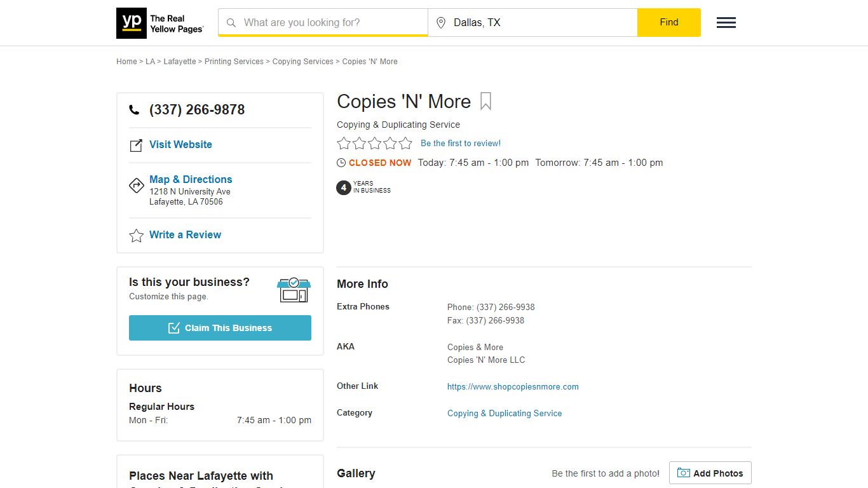Click Be the first to review
Image resolution: width=868 pixels, height=488 pixels.
461,144
